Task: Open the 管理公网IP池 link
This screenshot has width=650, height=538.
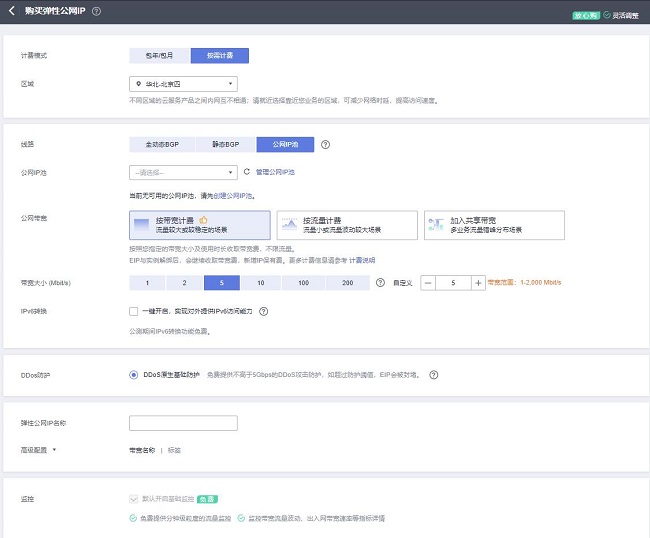Action: (275, 172)
